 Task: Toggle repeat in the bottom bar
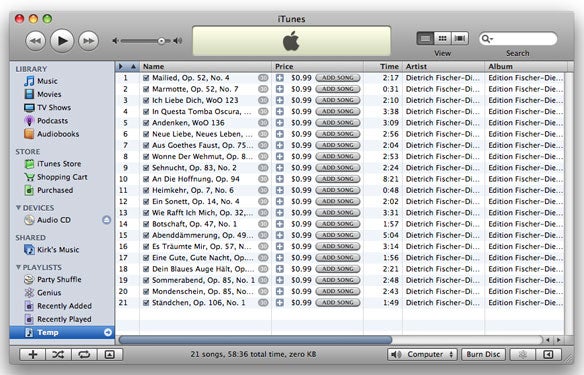click(x=84, y=355)
